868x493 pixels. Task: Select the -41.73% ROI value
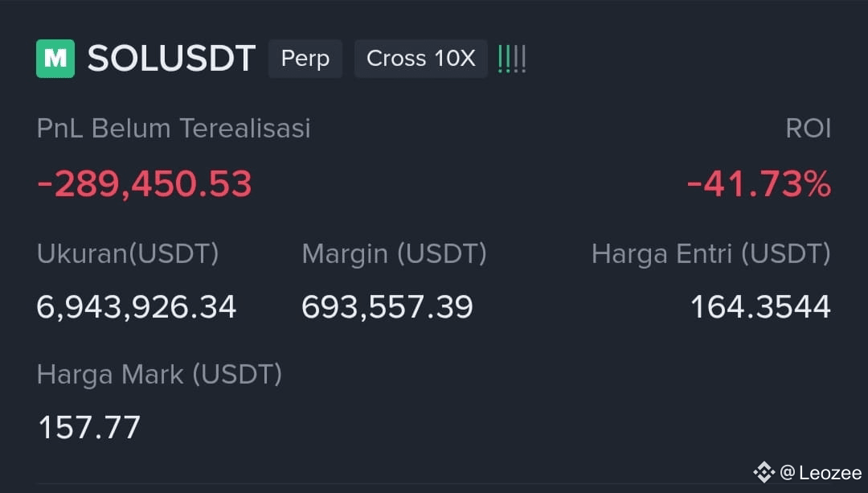pos(759,184)
